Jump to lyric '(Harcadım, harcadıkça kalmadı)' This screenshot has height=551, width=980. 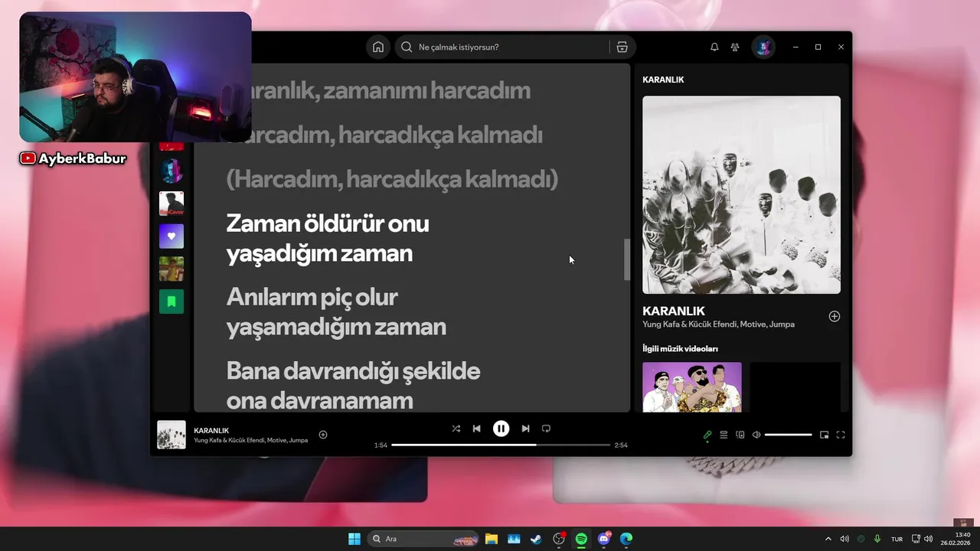point(392,179)
